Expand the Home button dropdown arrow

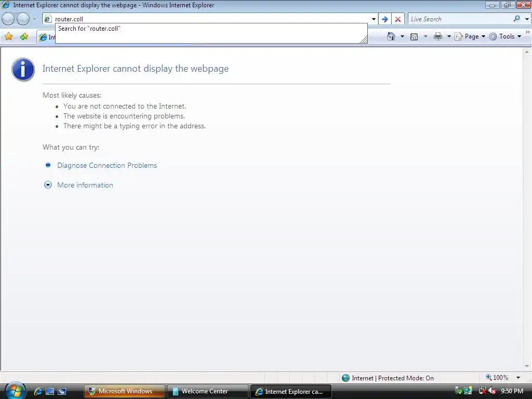click(403, 36)
